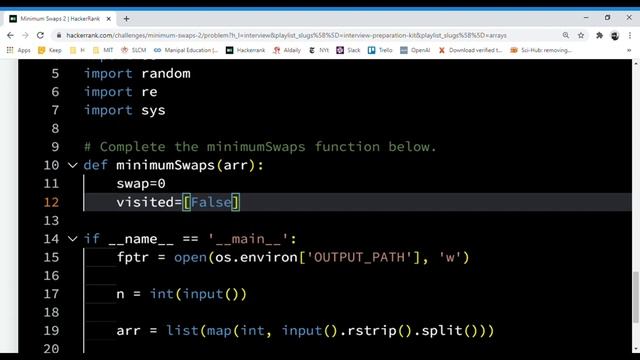Open the Apps bookmark shortcut

point(19,50)
